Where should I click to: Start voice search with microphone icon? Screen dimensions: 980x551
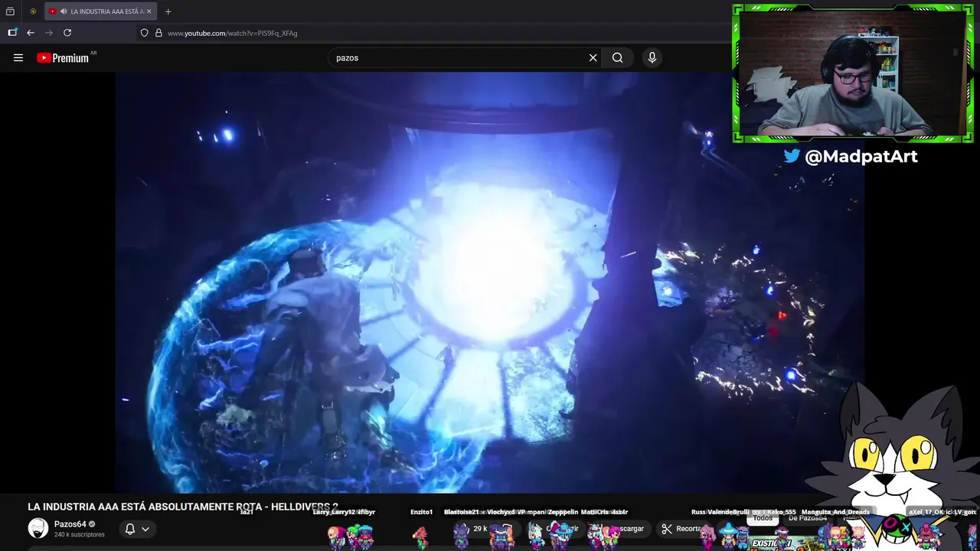[x=652, y=57]
